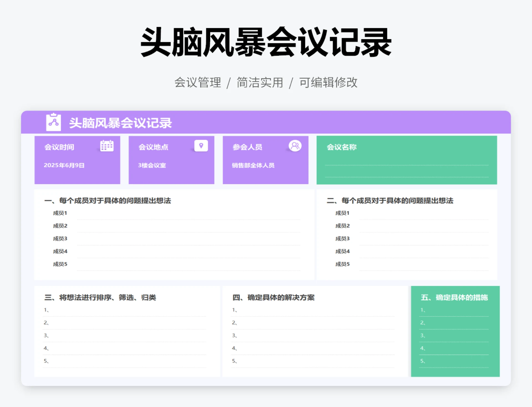The height and width of the screenshot is (407, 532).
Task: Click the date text 2025年6月9日
Action: point(65,165)
